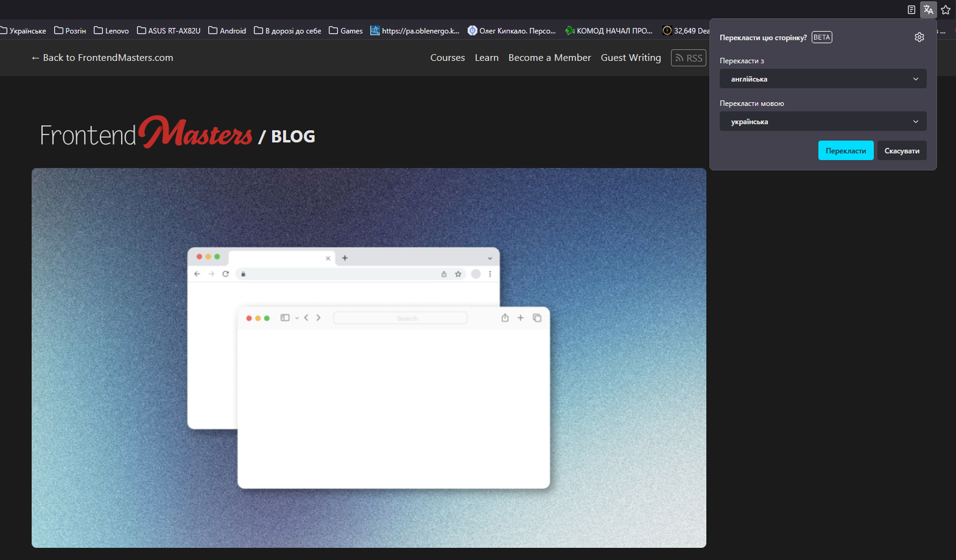
Task: Open translation settings gear icon
Action: point(919,37)
